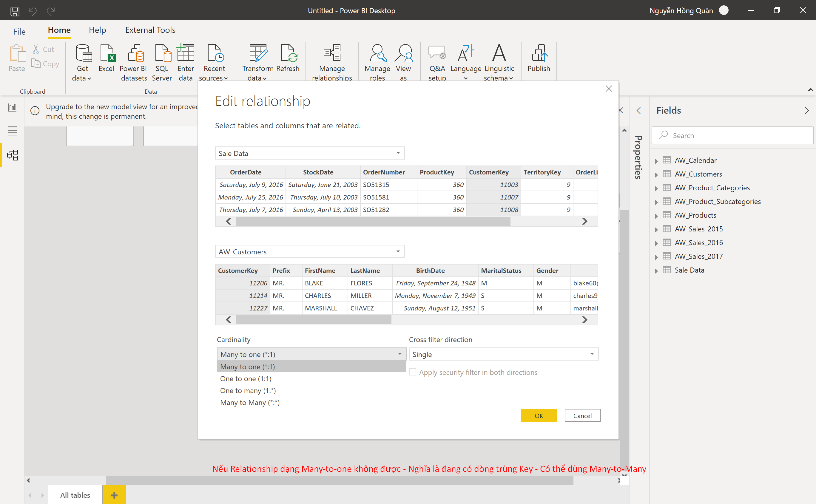Click the Redo arrow icon

(51, 11)
